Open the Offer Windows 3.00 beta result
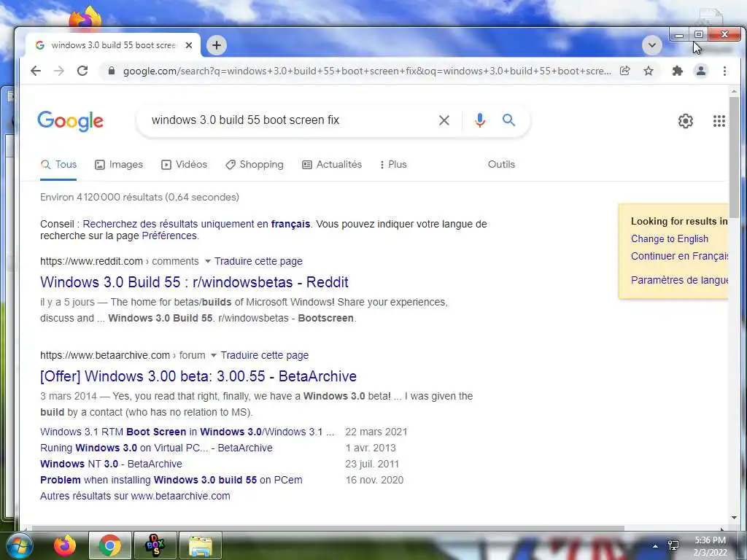Screen dimensions: 747x560 tap(198, 376)
